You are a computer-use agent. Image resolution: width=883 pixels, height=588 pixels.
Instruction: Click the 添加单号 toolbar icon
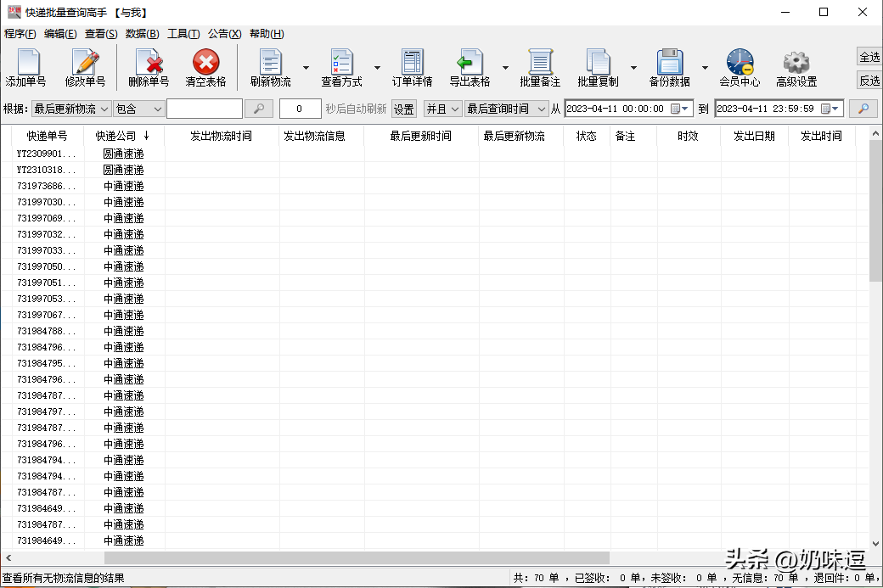[27, 63]
